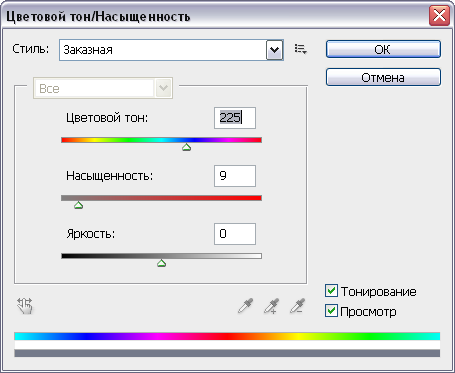
Task: Click the Яркость value field
Action: point(235,234)
